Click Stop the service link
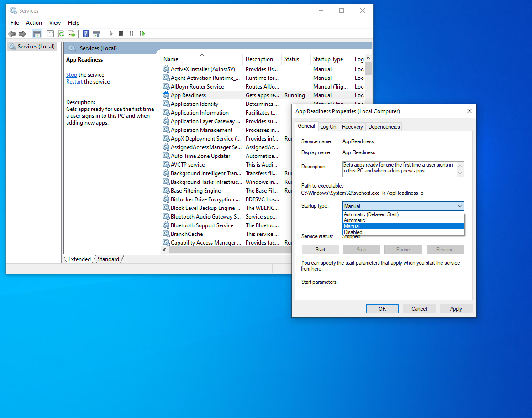The height and width of the screenshot is (418, 532). 72,74
